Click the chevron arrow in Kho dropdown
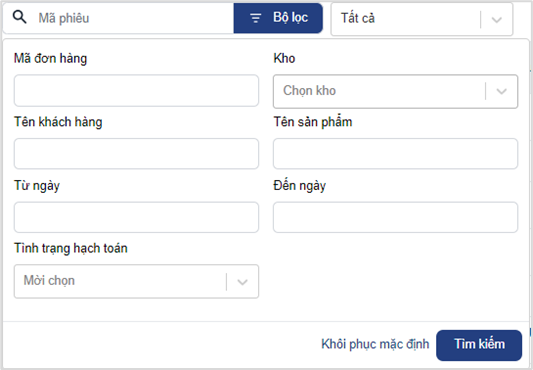Viewport: 533px width, 370px height. tap(502, 91)
